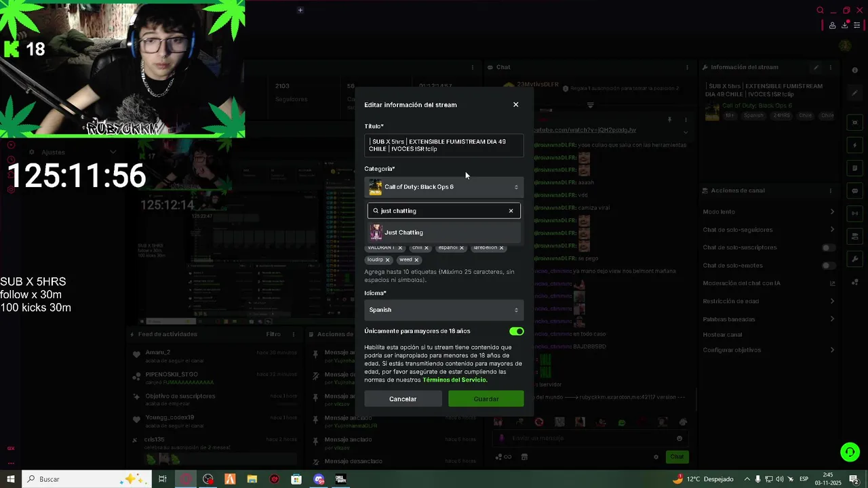Open Información del stream panel options menu
Screen dimensions: 868x488
tap(831, 67)
